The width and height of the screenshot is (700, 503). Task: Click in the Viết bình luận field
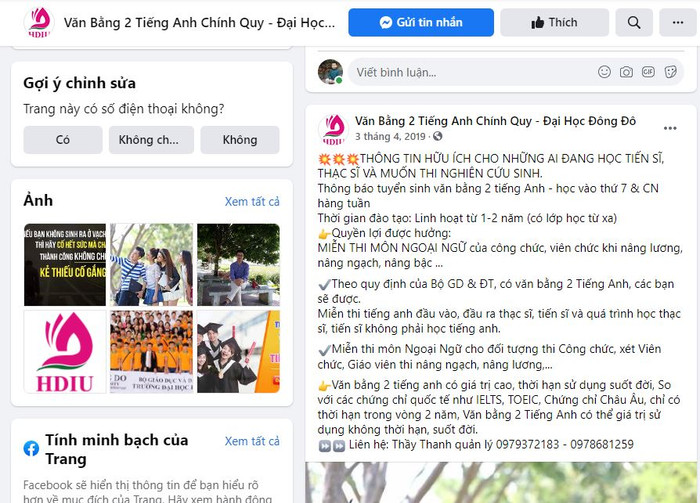click(x=474, y=72)
